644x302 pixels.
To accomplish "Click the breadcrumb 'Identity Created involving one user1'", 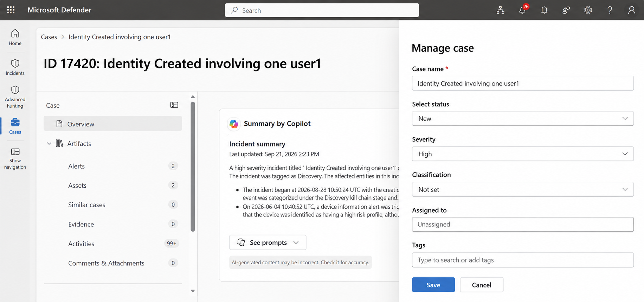I will (x=120, y=37).
